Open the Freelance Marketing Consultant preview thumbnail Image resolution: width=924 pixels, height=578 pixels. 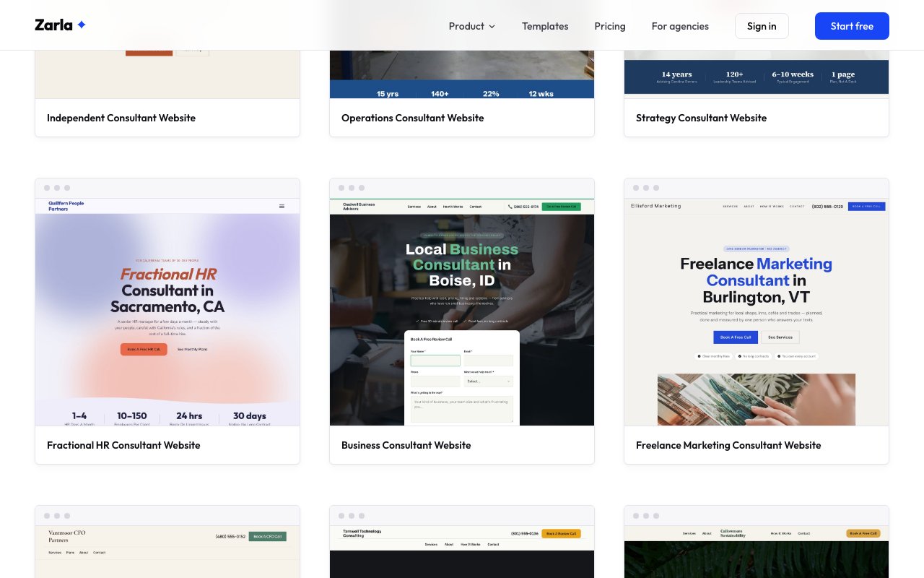(757, 312)
